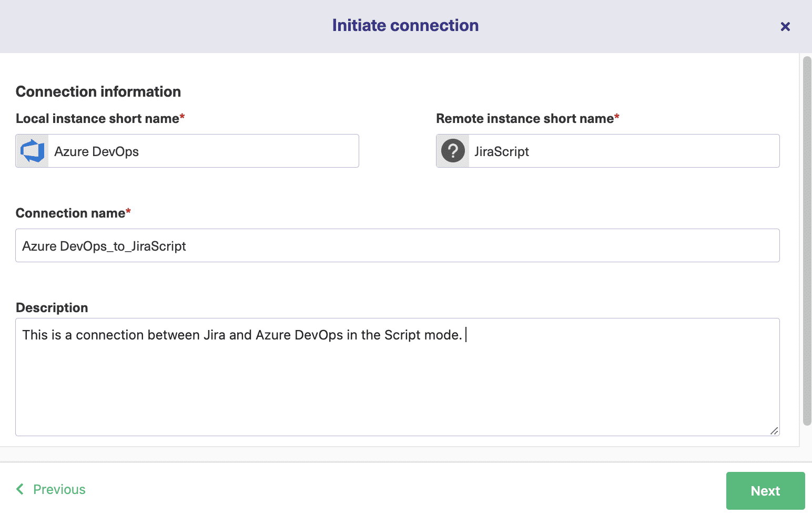The image size is (812, 515).
Task: Click the "Local instance short name" label
Action: pyautogui.click(x=97, y=119)
